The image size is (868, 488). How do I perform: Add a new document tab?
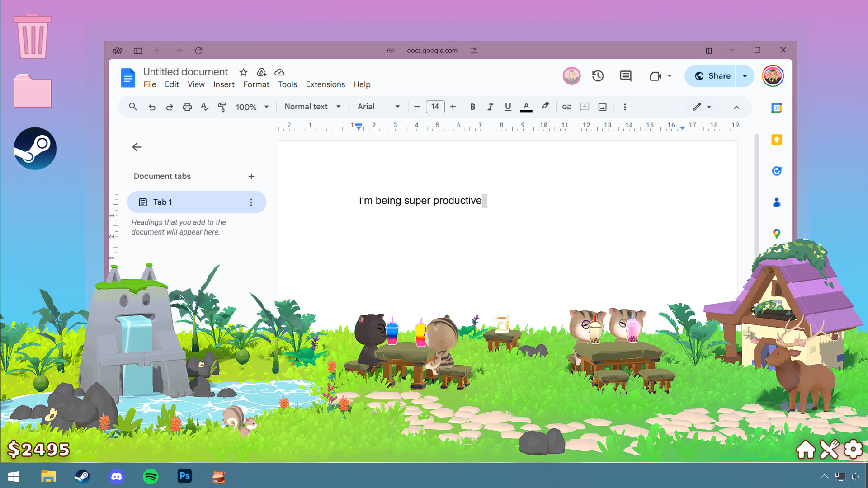[x=251, y=176]
